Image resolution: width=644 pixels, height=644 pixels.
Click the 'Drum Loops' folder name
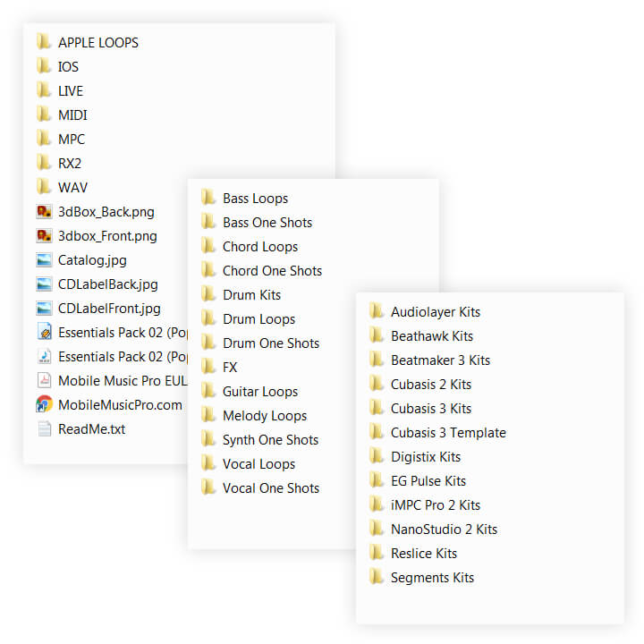coord(258,319)
